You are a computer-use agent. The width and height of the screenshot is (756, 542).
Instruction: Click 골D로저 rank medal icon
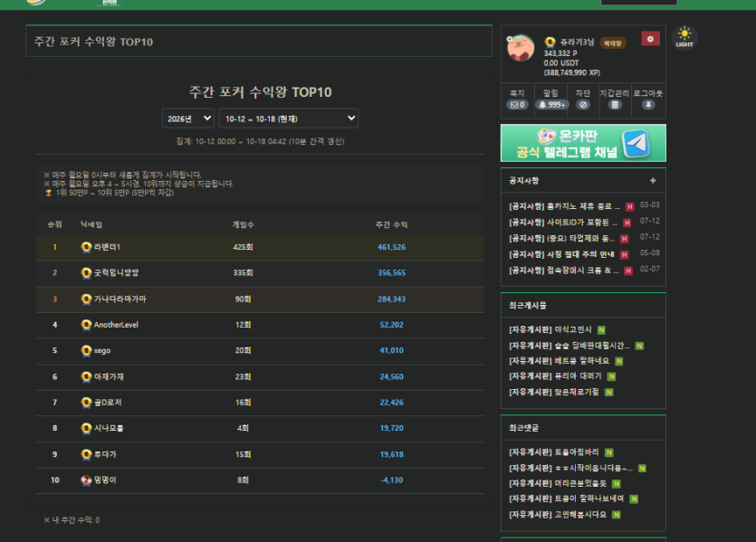click(86, 403)
